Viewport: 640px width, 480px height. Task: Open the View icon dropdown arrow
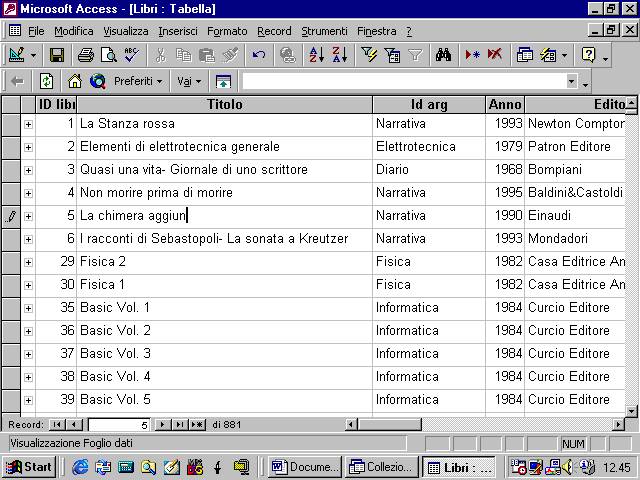(33, 55)
